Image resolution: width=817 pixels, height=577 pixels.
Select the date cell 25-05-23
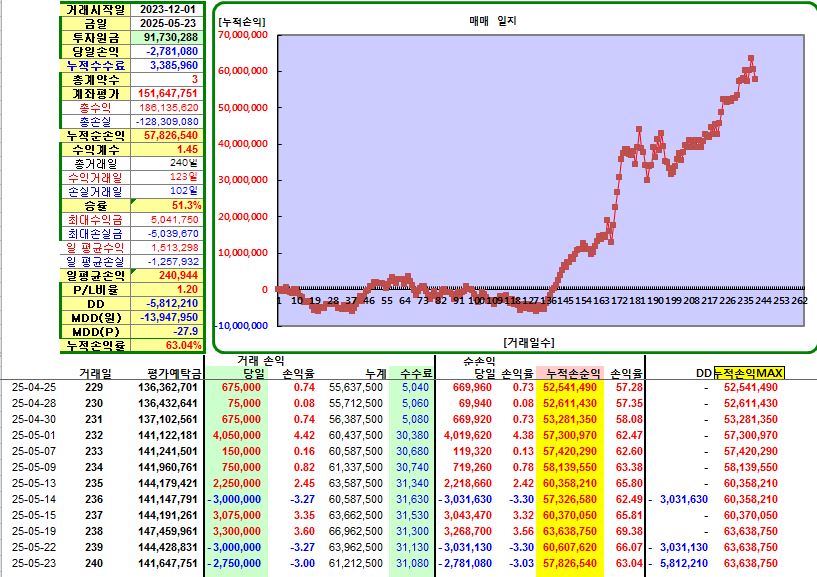click(34, 563)
